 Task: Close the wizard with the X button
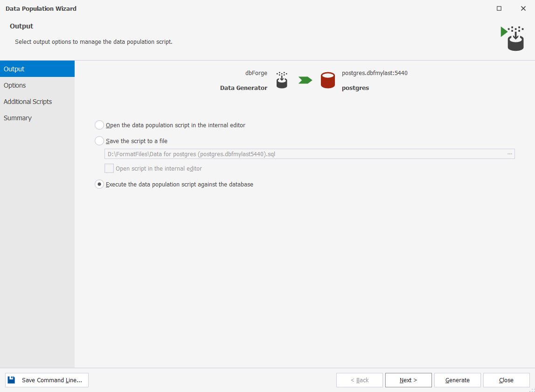523,8
